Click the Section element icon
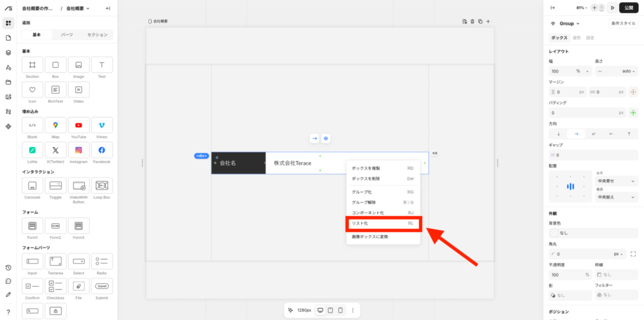This screenshot has height=320, width=644. click(32, 65)
